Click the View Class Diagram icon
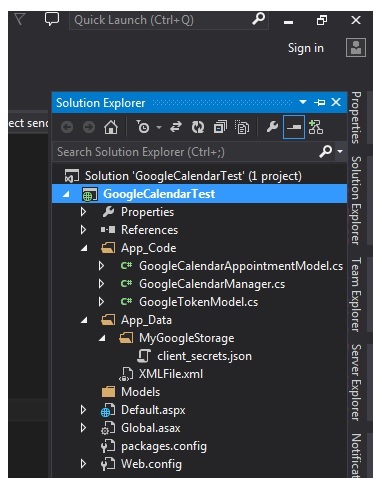The width and height of the screenshot is (374, 478). [315, 127]
